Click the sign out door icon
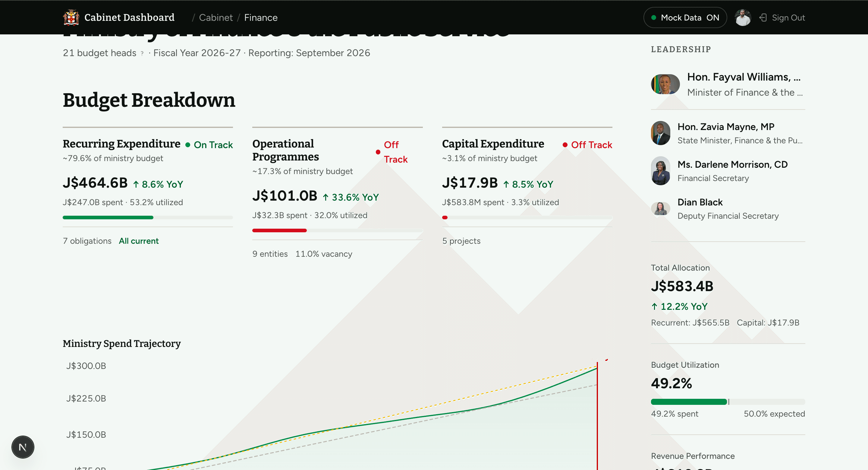This screenshot has height=470, width=868. (763, 17)
